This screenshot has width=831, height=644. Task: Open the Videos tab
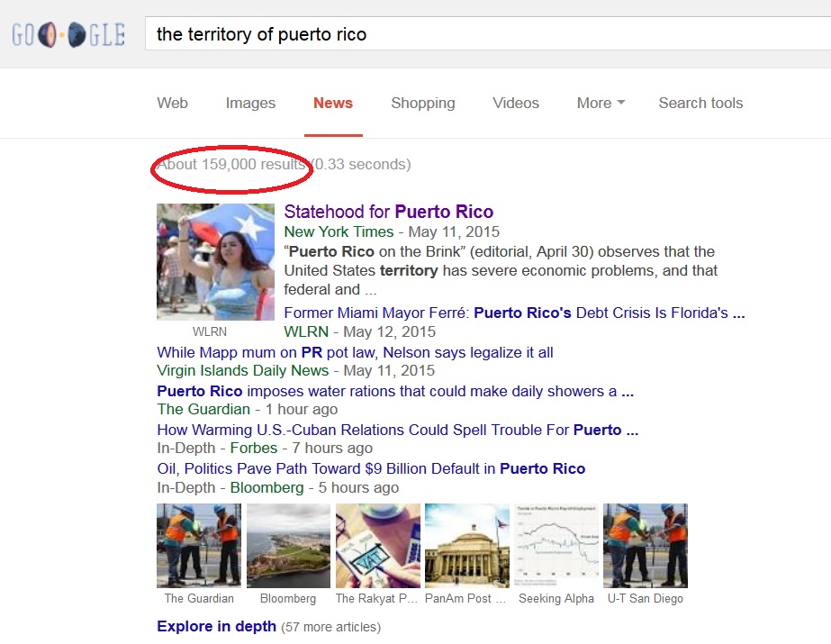(516, 103)
